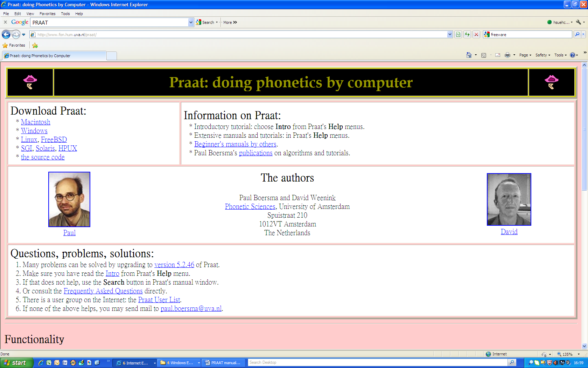Click David's portrait photo
This screenshot has width=588, height=368.
pos(509,199)
